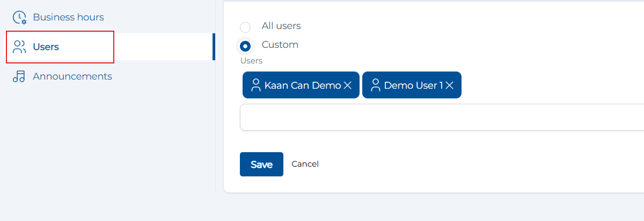
Task: Click the Users people icon in sidebar
Action: [19, 47]
